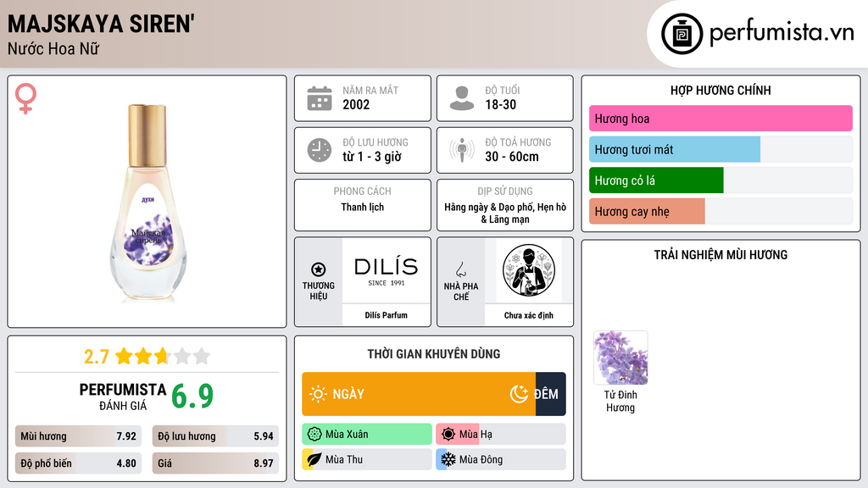Click the flower icon for Mùa Xuân

click(x=314, y=435)
